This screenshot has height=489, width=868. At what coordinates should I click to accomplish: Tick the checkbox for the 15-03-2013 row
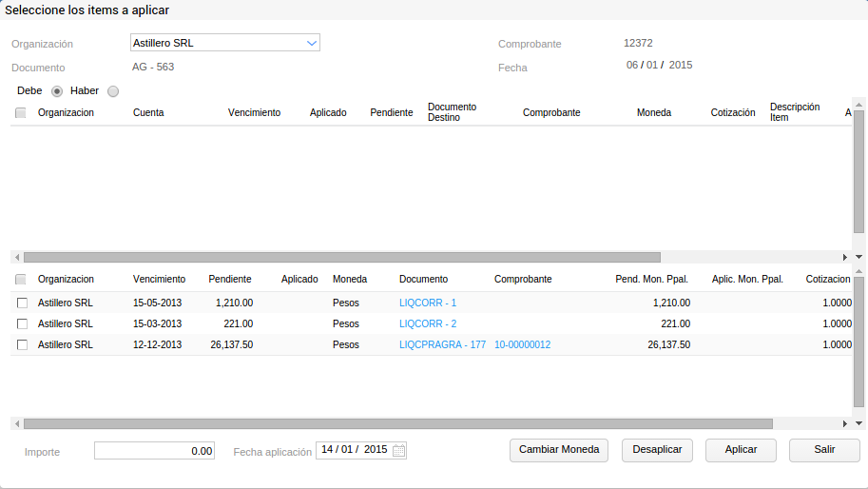pos(22,323)
